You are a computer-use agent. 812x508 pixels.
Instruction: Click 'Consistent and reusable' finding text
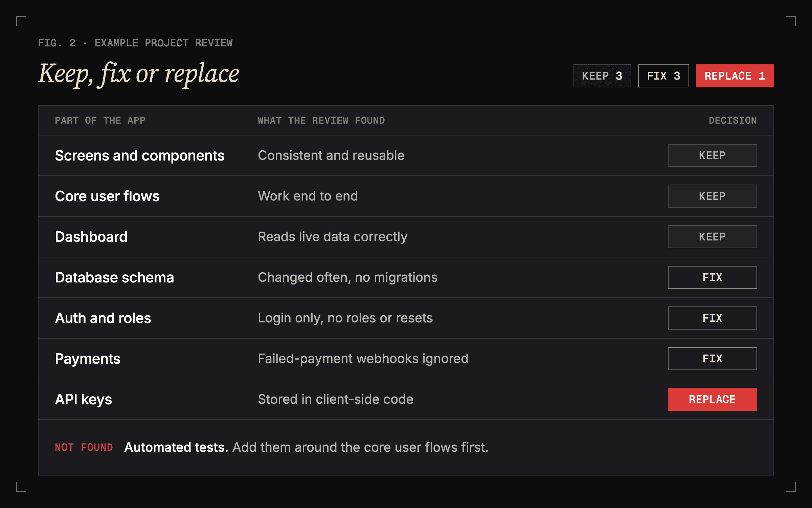(331, 155)
